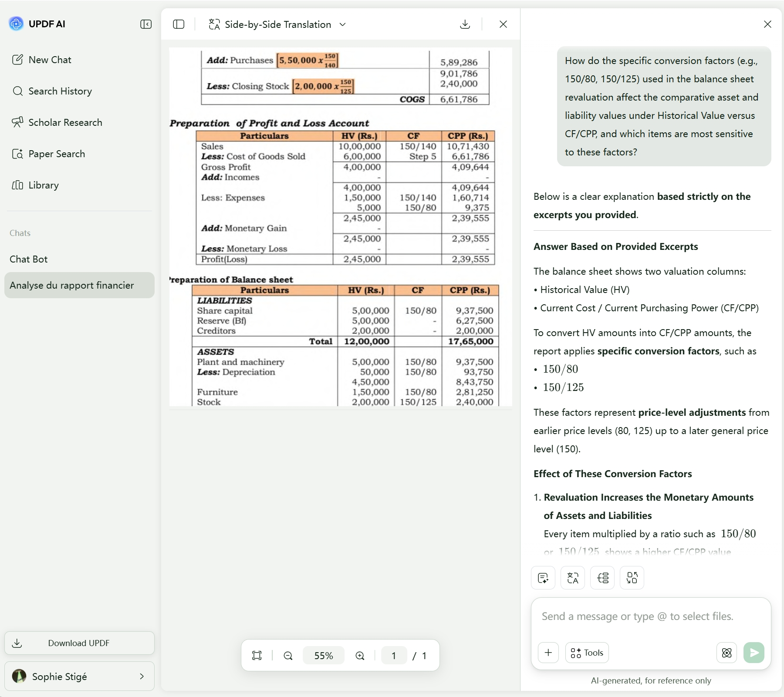Close the document viewer panel

(x=503, y=24)
